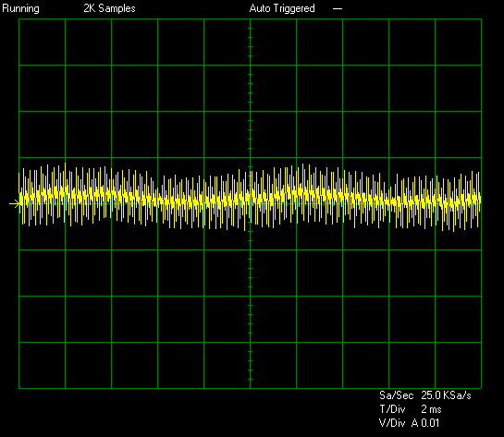Image resolution: width=504 pixels, height=437 pixels.
Task: Click the yellow channel A ground marker arrow
Action: click(14, 203)
